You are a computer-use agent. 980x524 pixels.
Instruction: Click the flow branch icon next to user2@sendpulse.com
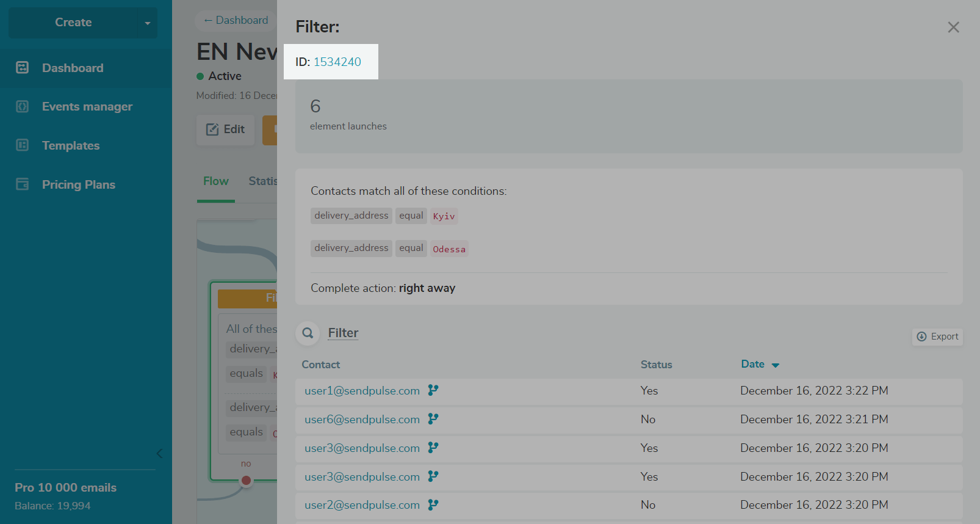coord(433,505)
